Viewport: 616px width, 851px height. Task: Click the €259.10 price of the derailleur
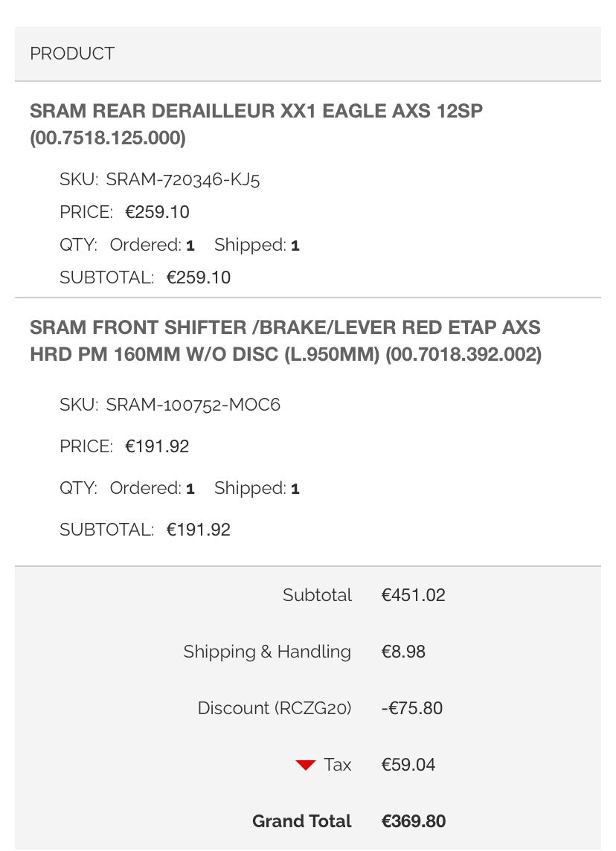click(157, 213)
